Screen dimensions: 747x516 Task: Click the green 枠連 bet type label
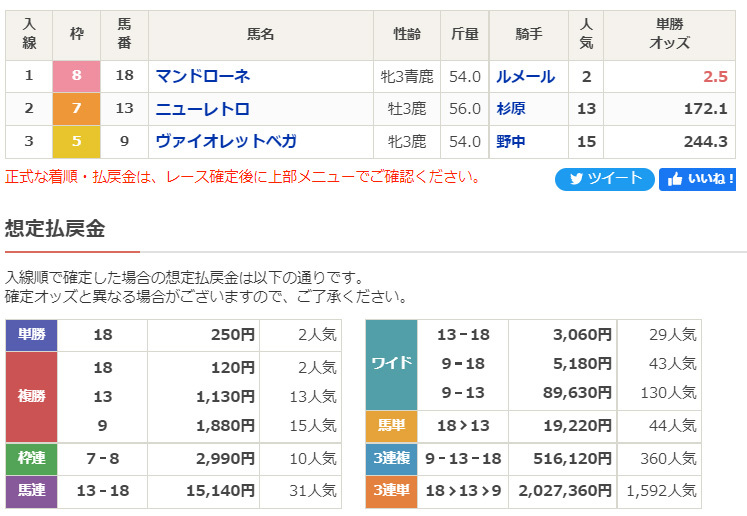(x=32, y=459)
